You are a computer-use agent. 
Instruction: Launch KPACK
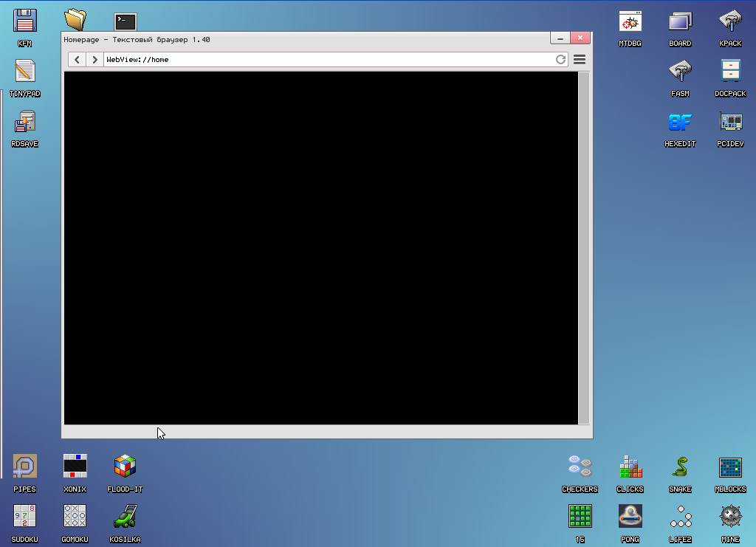730,22
